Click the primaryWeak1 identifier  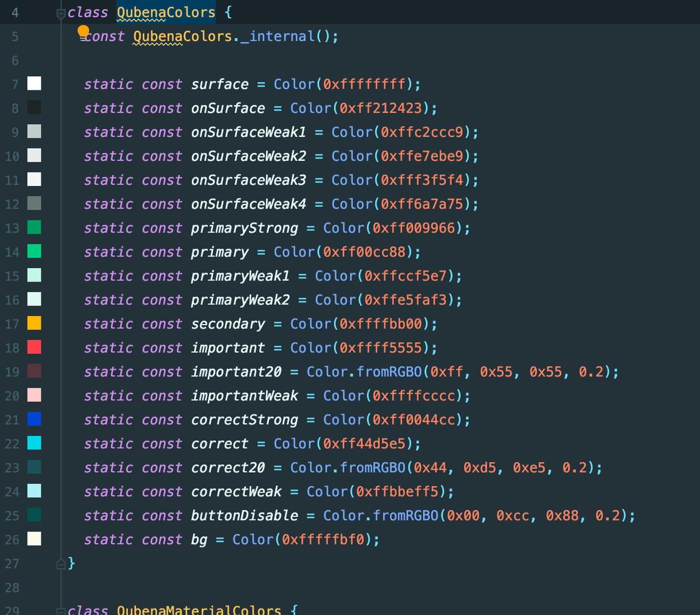tap(240, 275)
